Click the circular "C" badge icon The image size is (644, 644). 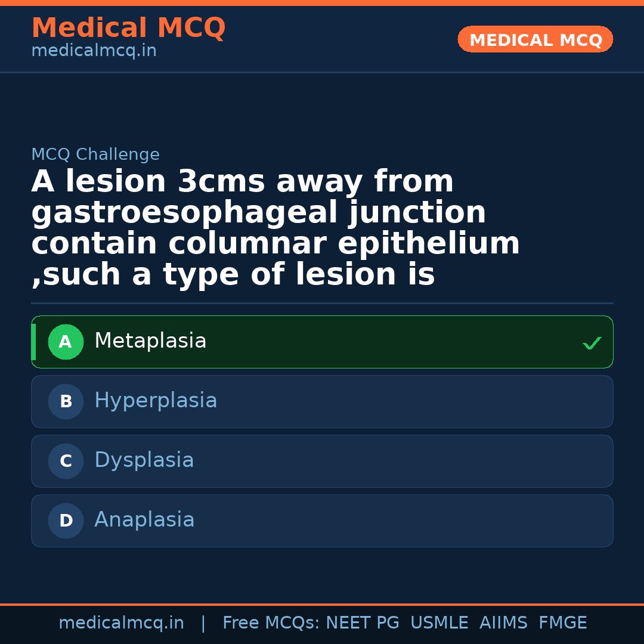66,461
